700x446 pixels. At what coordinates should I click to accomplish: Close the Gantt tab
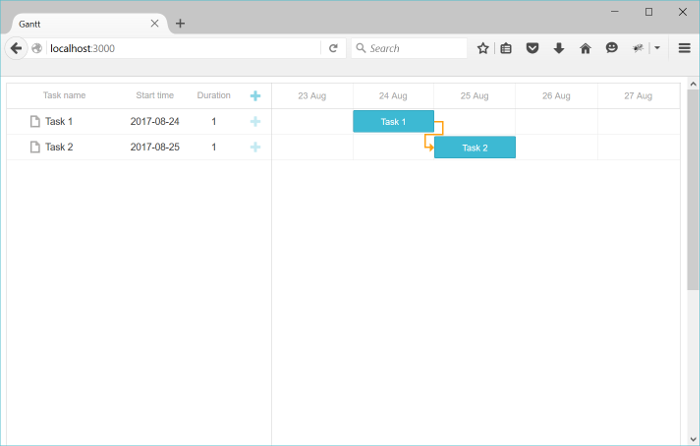[155, 23]
